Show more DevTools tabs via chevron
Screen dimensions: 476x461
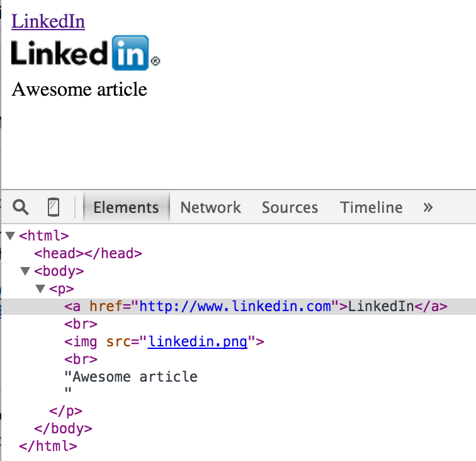428,207
